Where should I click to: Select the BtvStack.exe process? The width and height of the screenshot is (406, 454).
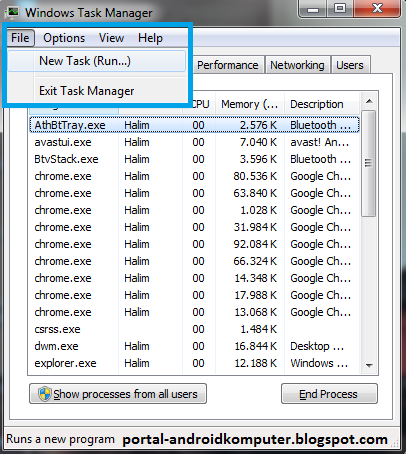pyautogui.click(x=194, y=159)
